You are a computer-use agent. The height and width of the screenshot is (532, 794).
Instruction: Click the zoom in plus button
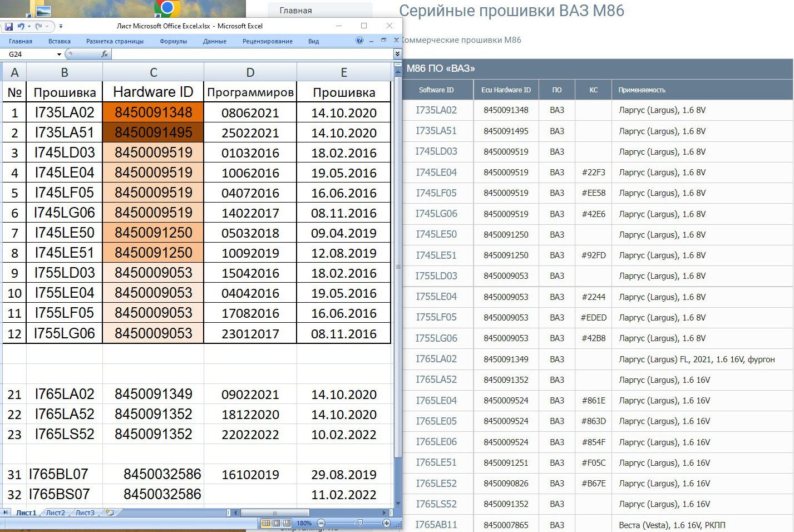click(x=387, y=523)
